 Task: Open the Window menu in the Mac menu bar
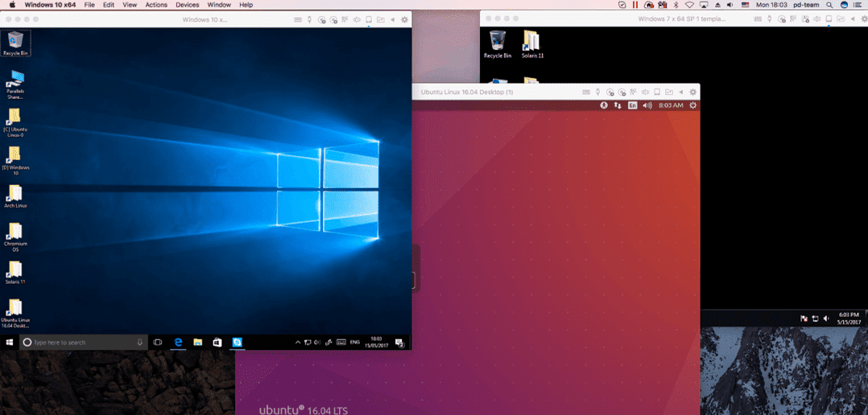point(219,5)
